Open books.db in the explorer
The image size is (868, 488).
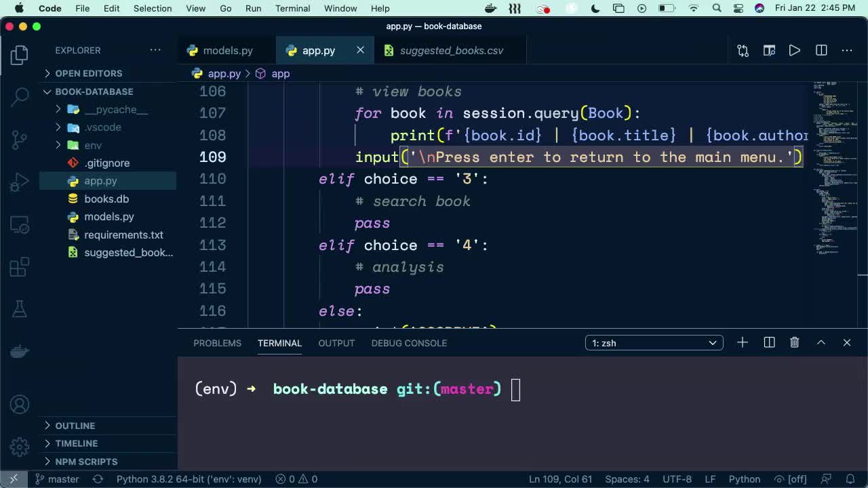click(106, 199)
